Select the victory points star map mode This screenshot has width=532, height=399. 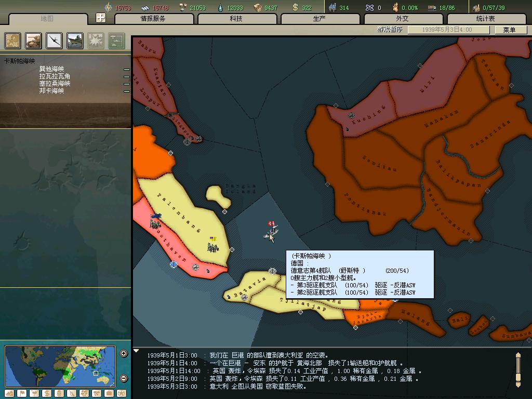click(122, 394)
